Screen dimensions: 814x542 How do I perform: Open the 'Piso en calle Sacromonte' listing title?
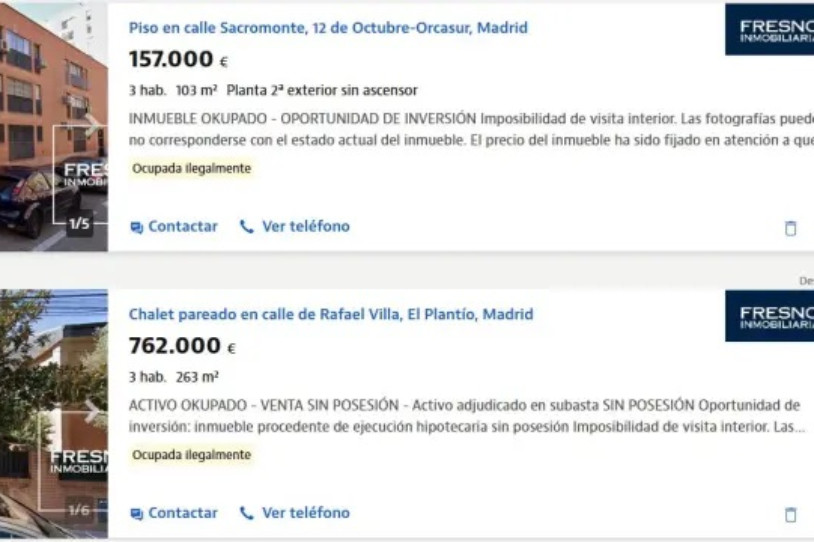point(328,28)
